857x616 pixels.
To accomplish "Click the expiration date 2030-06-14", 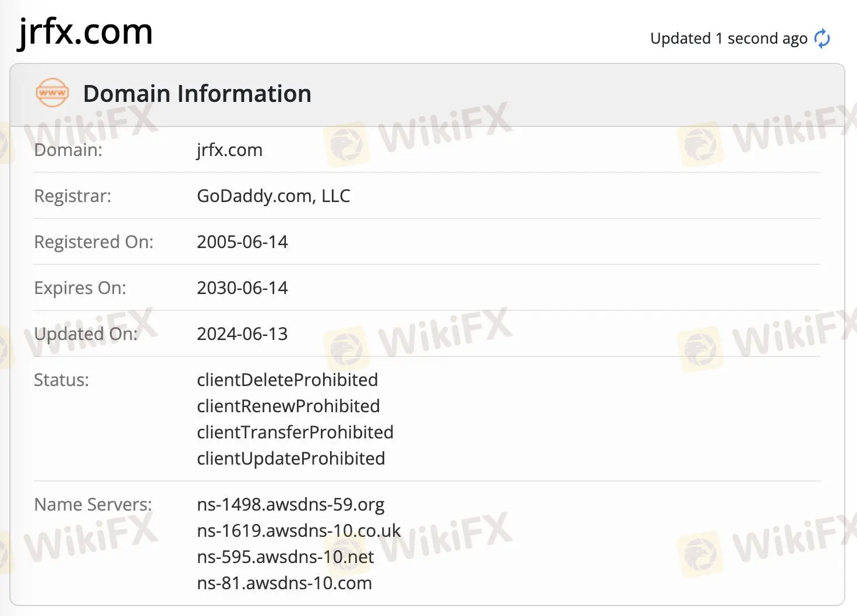I will tap(242, 288).
